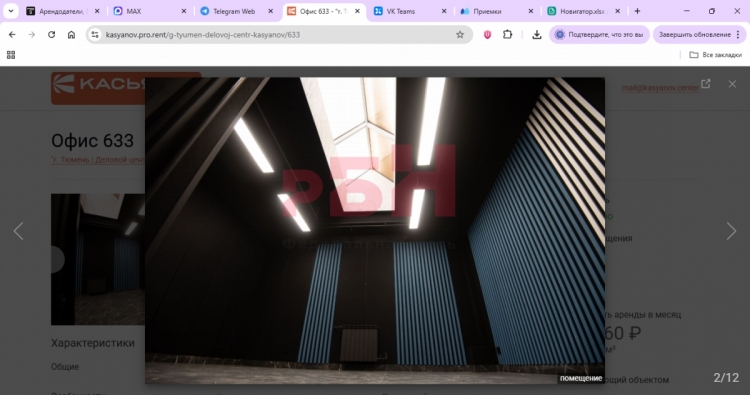
Task: Close the photo lightbox overlay
Action: tap(732, 84)
